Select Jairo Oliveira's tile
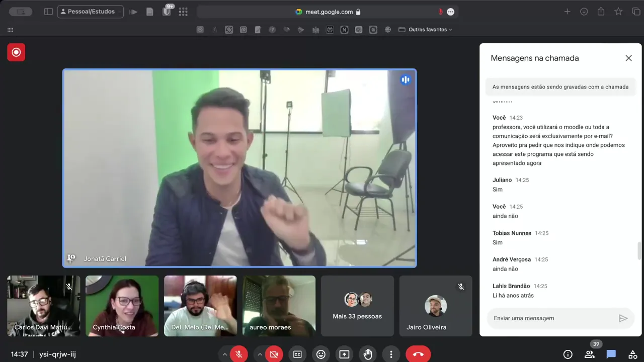Viewport: 644px width, 362px height. [436, 306]
